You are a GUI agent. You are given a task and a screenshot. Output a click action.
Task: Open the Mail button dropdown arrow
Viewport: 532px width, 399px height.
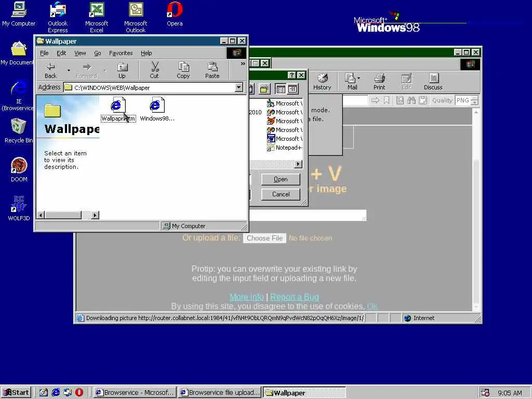(x=359, y=78)
